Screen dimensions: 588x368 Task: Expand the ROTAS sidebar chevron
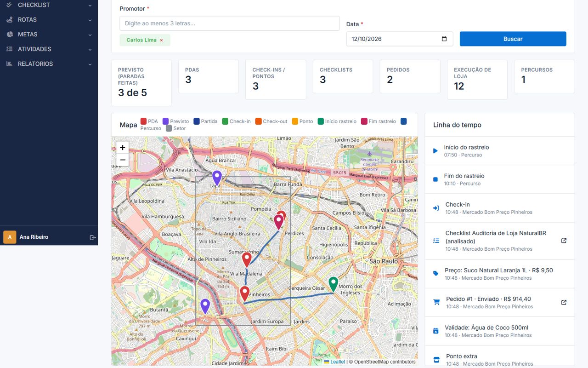[x=90, y=20]
